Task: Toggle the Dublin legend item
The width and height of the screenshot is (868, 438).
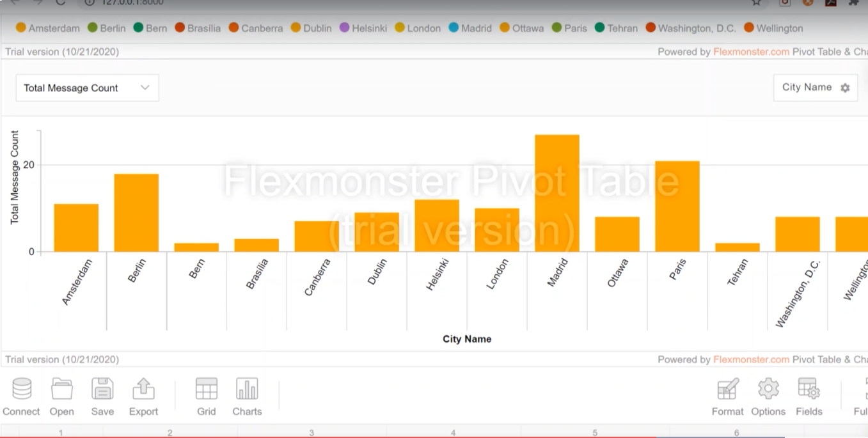Action: click(311, 28)
